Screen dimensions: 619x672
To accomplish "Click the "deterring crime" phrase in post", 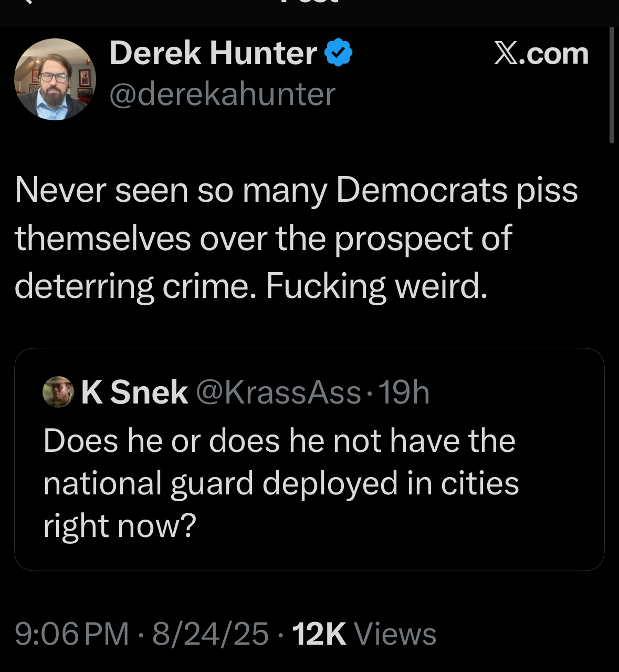I will point(132,286).
